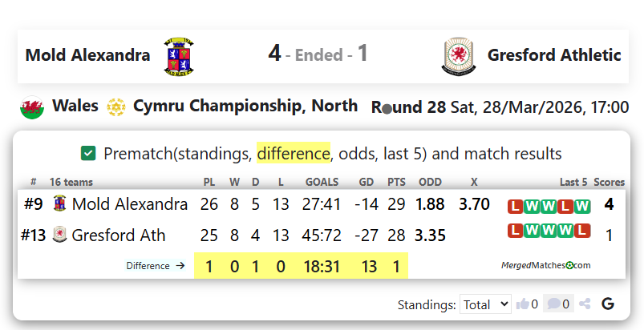Click Mold Alexandra home odd 1.88
The image size is (644, 330).
[430, 204]
